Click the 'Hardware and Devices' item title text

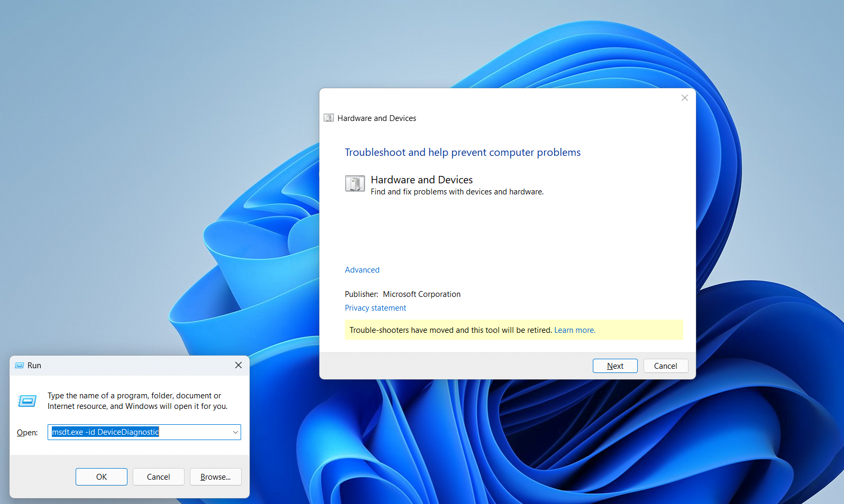click(x=422, y=180)
